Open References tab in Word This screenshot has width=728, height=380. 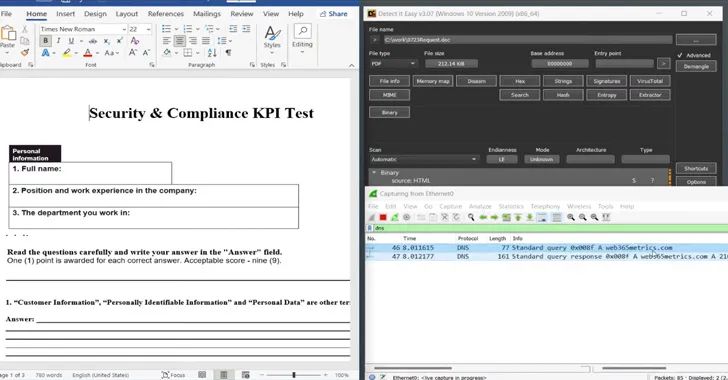166,14
